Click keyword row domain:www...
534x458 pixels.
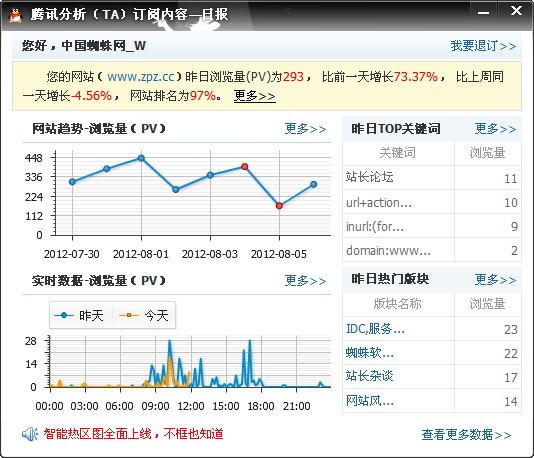point(432,250)
